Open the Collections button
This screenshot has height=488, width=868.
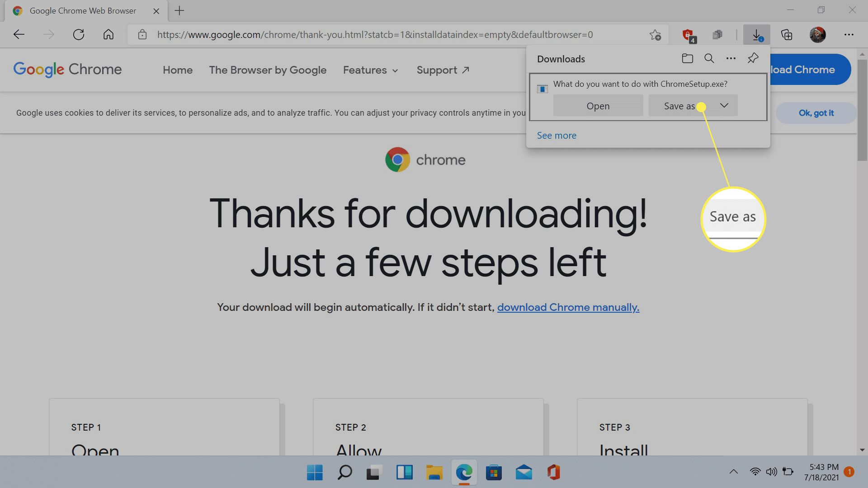click(x=787, y=34)
